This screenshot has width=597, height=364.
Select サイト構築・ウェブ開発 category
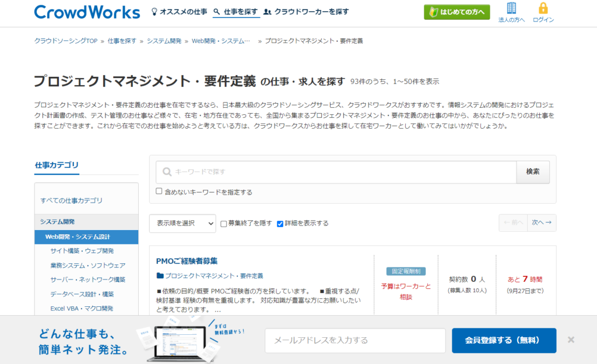pos(82,251)
